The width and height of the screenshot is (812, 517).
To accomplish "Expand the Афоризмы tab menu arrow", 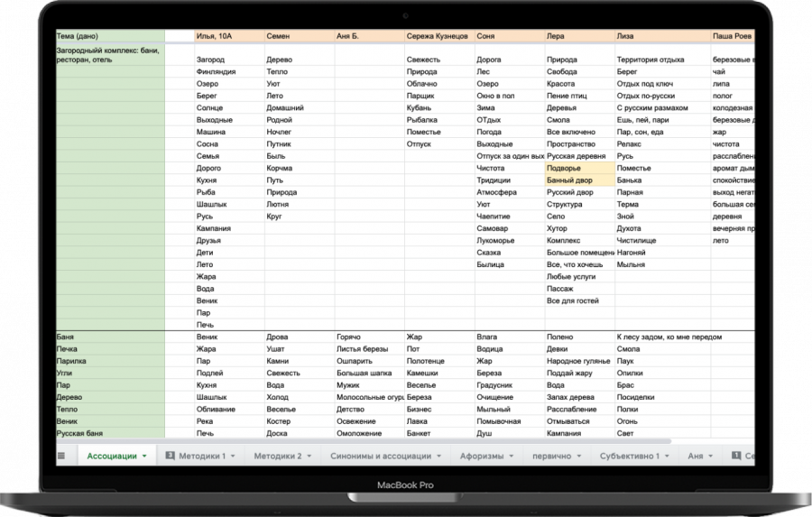I will click(x=512, y=457).
